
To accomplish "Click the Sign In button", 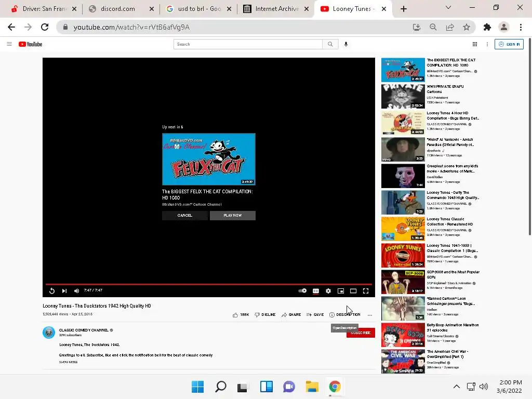I will (509, 44).
